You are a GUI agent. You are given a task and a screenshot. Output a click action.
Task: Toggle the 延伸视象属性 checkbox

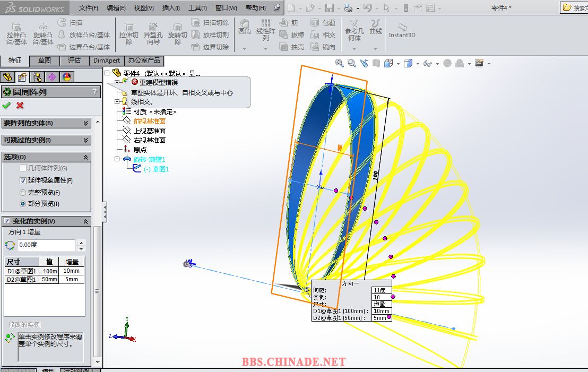click(23, 180)
